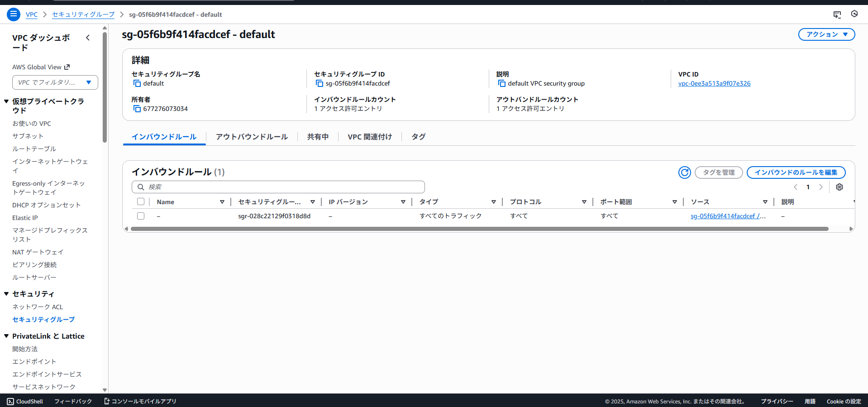Open the hamburger navigation menu icon
Screen dimensions: 868x407
[14, 14]
